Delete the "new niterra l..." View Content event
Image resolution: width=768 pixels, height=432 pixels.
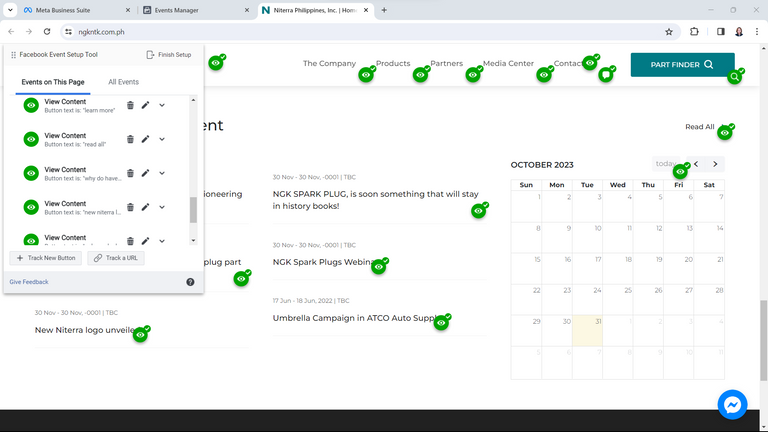click(130, 207)
